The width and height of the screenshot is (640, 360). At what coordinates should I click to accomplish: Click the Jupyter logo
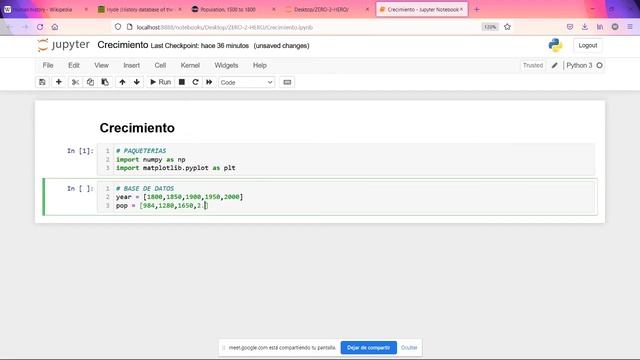(x=63, y=45)
